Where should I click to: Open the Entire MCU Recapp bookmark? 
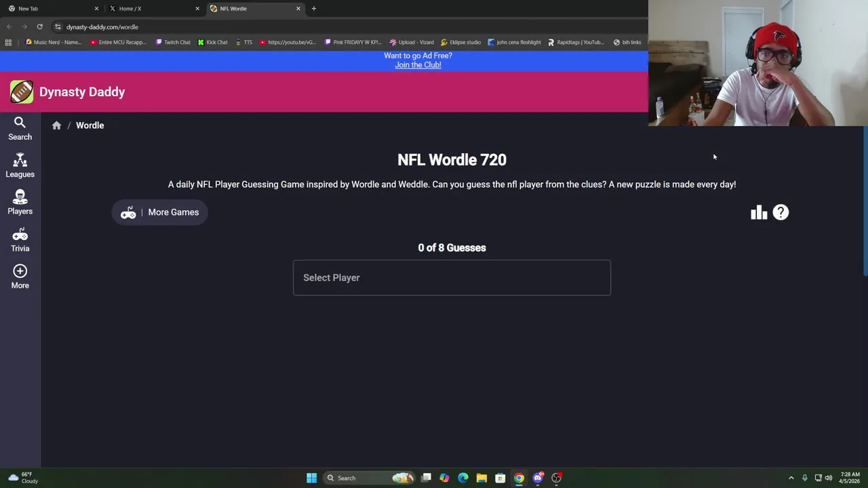point(118,42)
